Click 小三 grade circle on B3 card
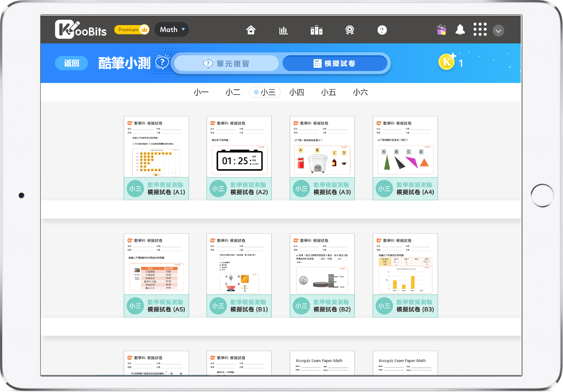The height and width of the screenshot is (392, 563). 384,306
